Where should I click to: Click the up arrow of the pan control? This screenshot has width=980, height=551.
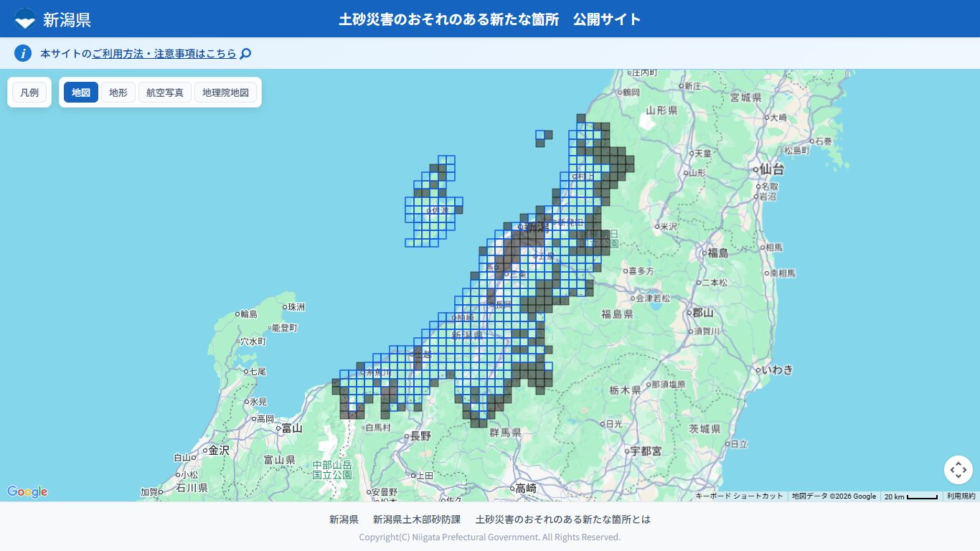(958, 463)
